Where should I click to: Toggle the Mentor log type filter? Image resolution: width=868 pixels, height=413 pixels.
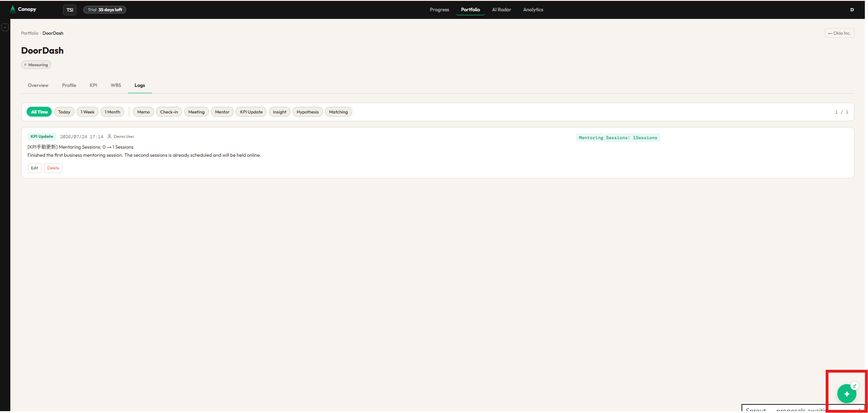(x=222, y=112)
